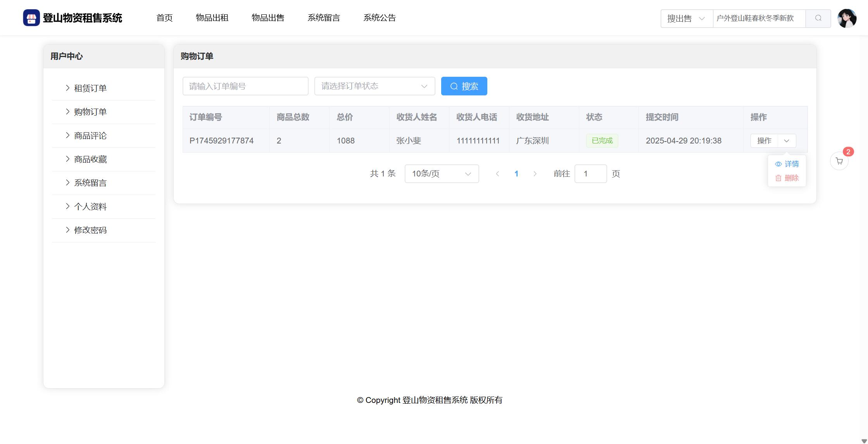The width and height of the screenshot is (868, 444).
Task: Click the page jump number field
Action: pos(590,174)
